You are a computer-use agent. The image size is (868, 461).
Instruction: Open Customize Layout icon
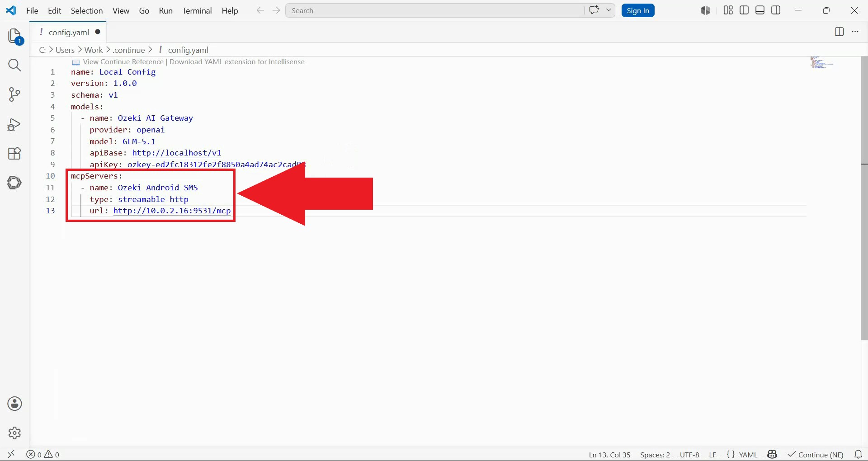728,10
